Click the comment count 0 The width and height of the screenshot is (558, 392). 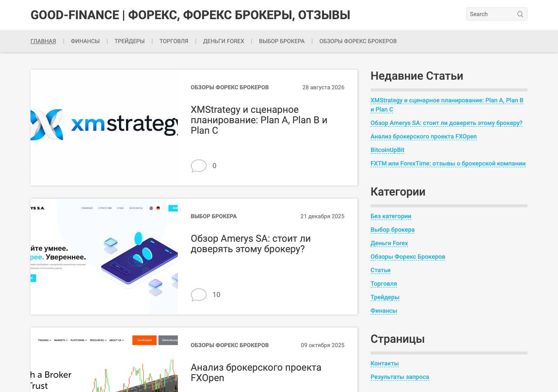214,166
